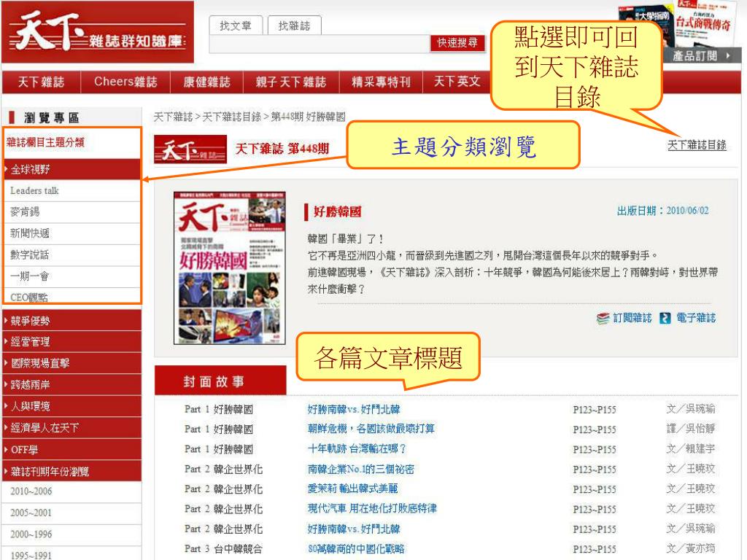Expand the 經濟學人在天下 category

(x=72, y=427)
